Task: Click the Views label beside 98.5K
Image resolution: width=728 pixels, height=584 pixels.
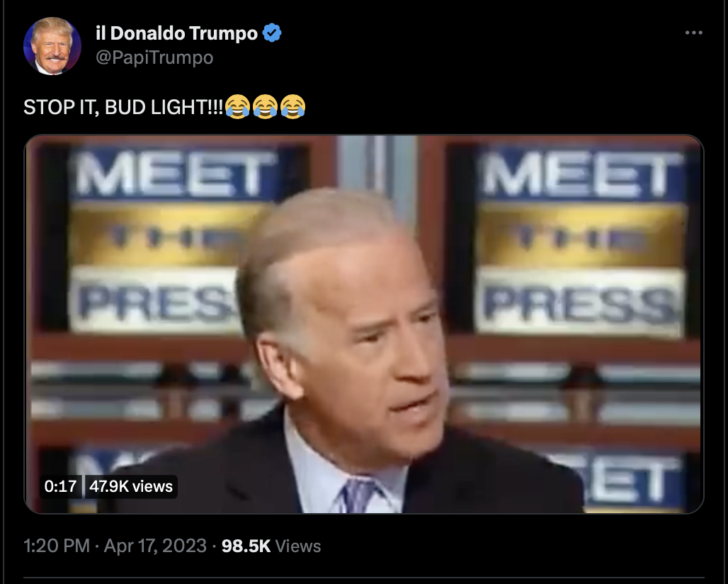Action: click(298, 546)
